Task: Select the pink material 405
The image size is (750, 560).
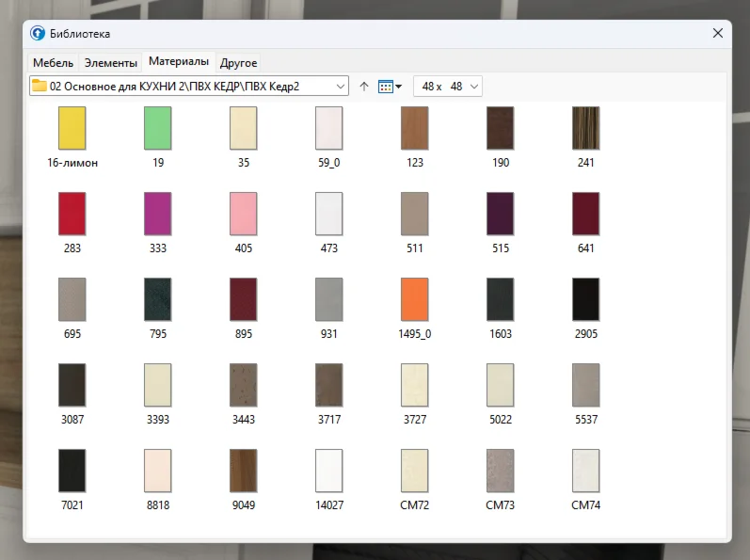Action: pyautogui.click(x=244, y=214)
